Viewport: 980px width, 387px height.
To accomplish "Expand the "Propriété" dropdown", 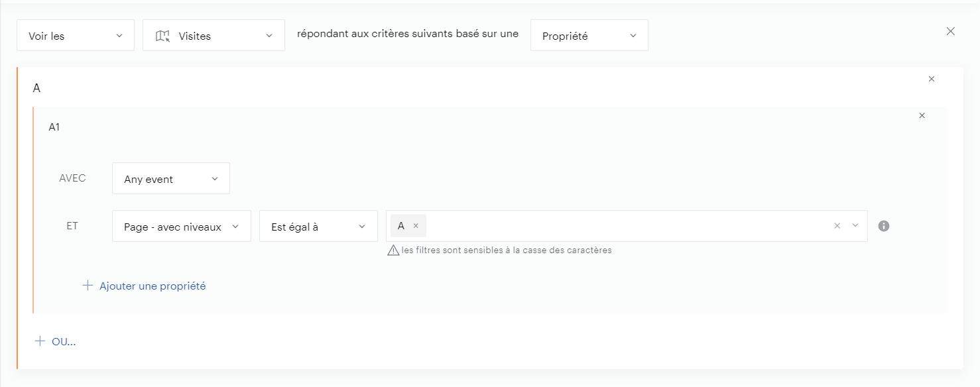I will (x=589, y=36).
